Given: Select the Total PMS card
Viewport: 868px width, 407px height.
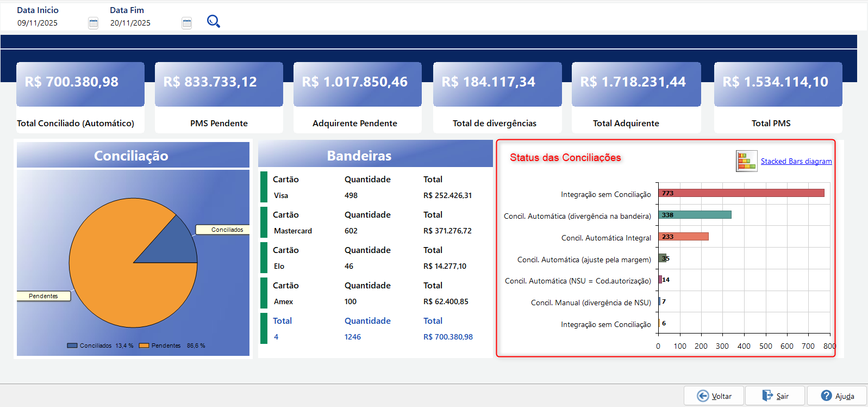Looking at the screenshot, I should click(778, 97).
